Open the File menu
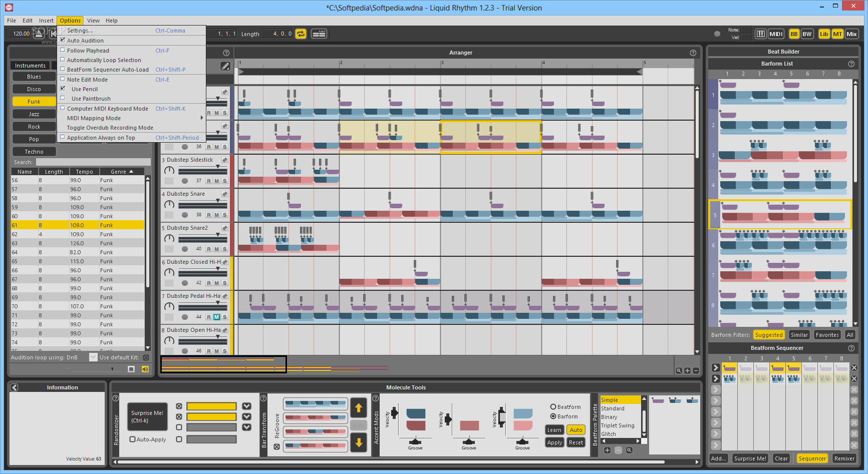 (x=12, y=21)
